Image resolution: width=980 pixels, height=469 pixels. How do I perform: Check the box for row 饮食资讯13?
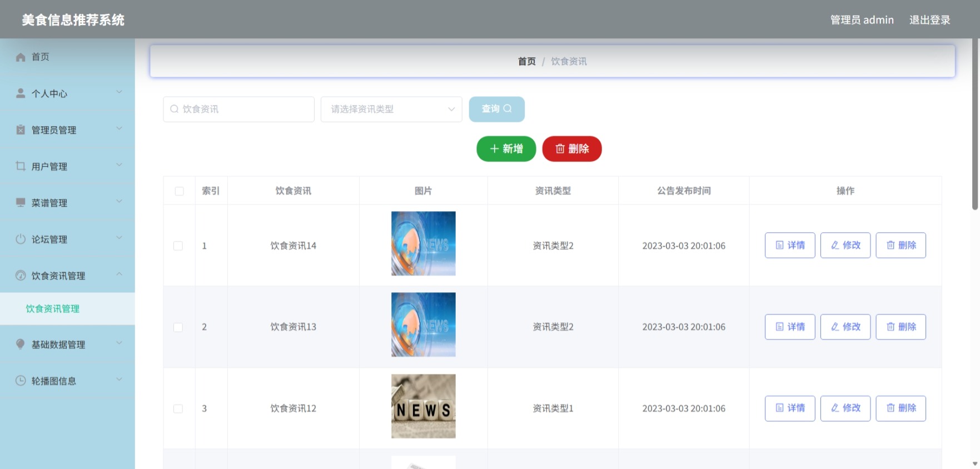click(178, 327)
